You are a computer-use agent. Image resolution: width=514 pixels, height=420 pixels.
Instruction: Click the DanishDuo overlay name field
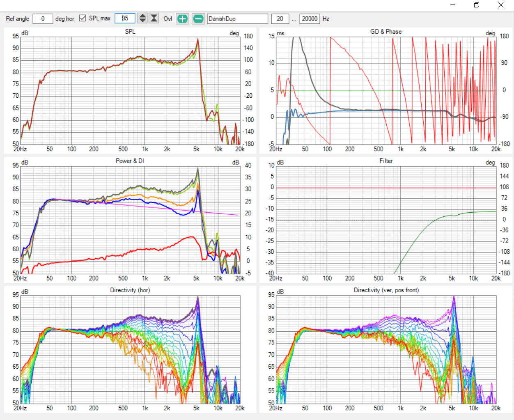(x=237, y=18)
